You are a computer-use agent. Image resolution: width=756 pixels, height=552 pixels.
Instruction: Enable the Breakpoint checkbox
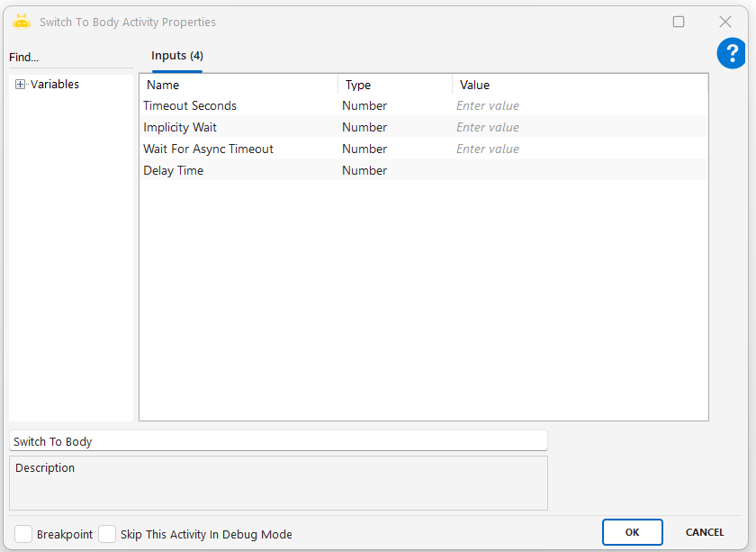click(x=23, y=534)
